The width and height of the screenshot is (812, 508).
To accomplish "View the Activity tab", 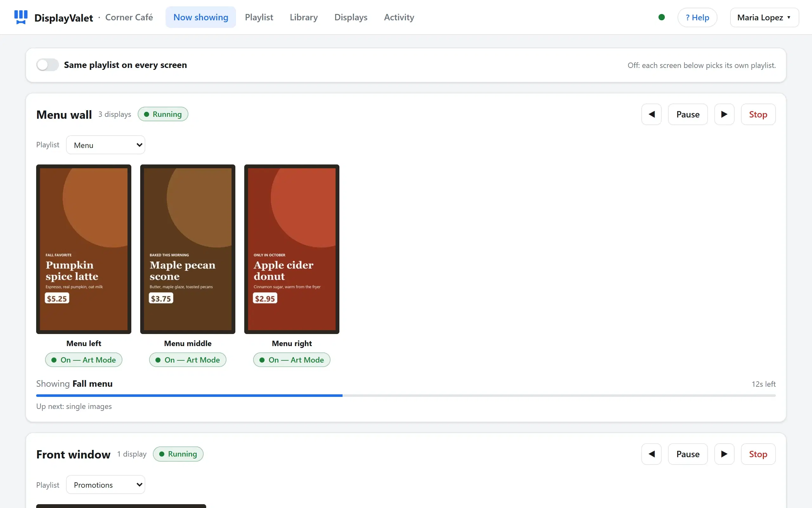I will click(x=399, y=17).
